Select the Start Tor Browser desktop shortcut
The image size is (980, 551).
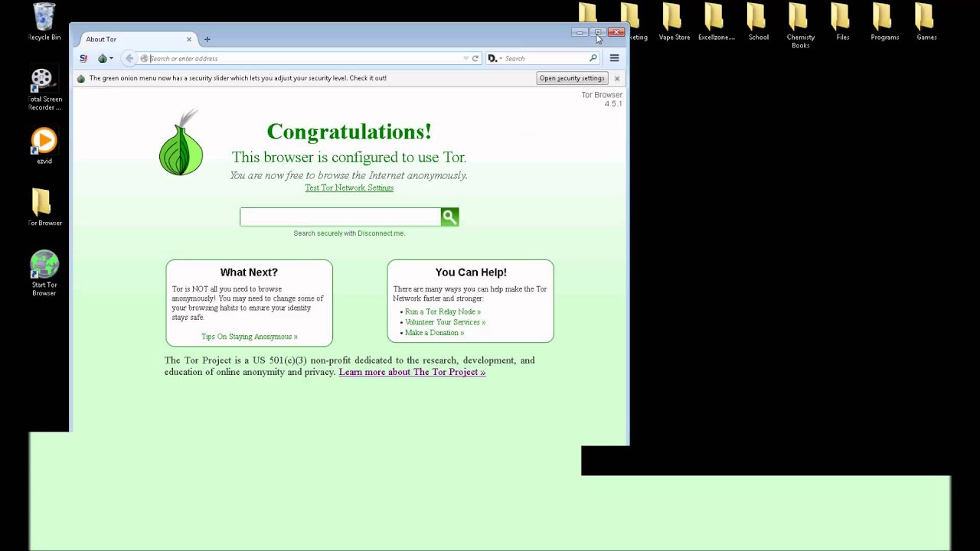(x=44, y=273)
